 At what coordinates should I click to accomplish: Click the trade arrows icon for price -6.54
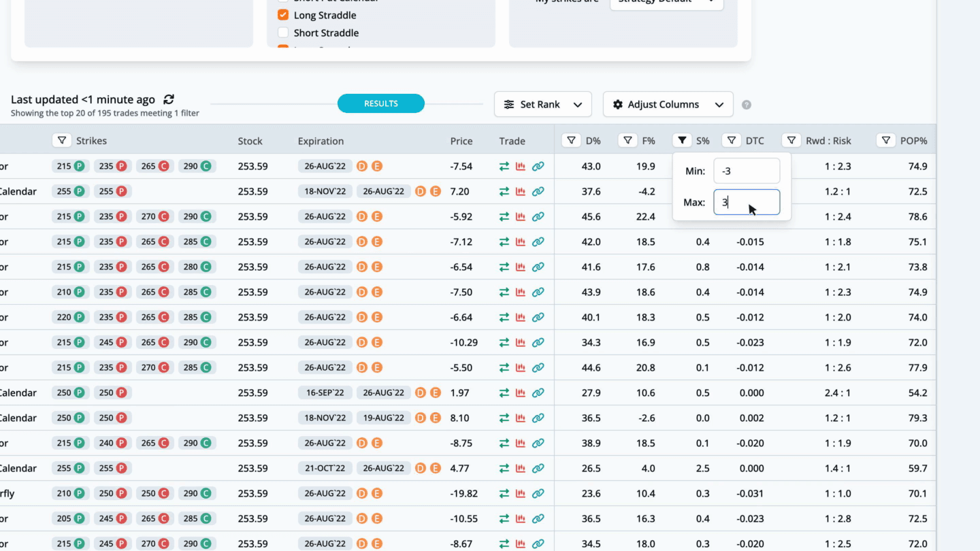pos(504,267)
